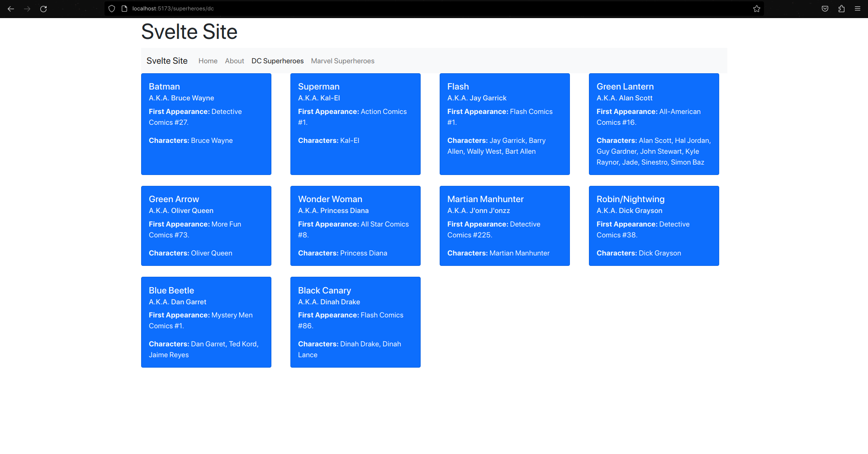The height and width of the screenshot is (454, 868).
Task: Click Blue Beetle's characters list with Ted Kord
Action: pyautogui.click(x=204, y=349)
